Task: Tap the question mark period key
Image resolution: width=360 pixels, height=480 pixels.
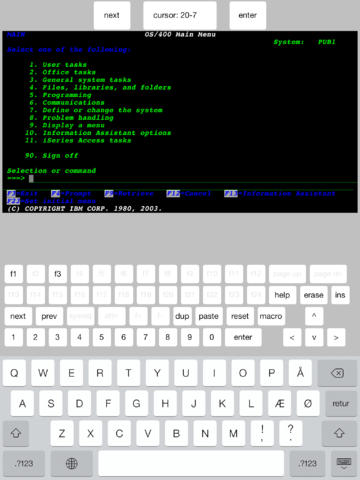Action: pos(291,433)
